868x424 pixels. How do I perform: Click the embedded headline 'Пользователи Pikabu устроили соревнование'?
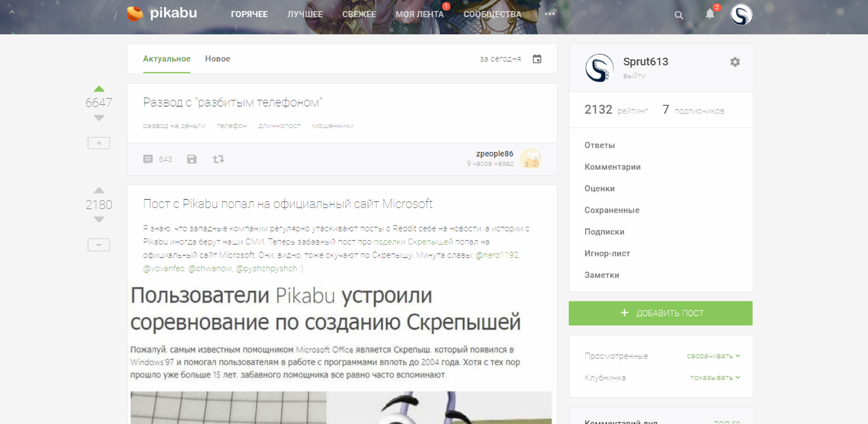click(325, 309)
